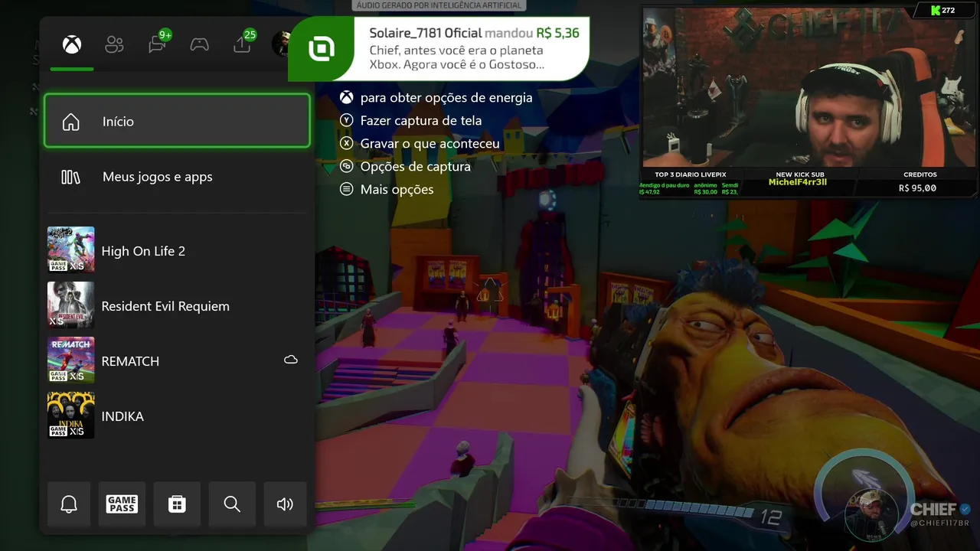Click the 'ÁUDIO GERADO POR INTELIGÊNCIA ARTIFICIAL' label

439,5
